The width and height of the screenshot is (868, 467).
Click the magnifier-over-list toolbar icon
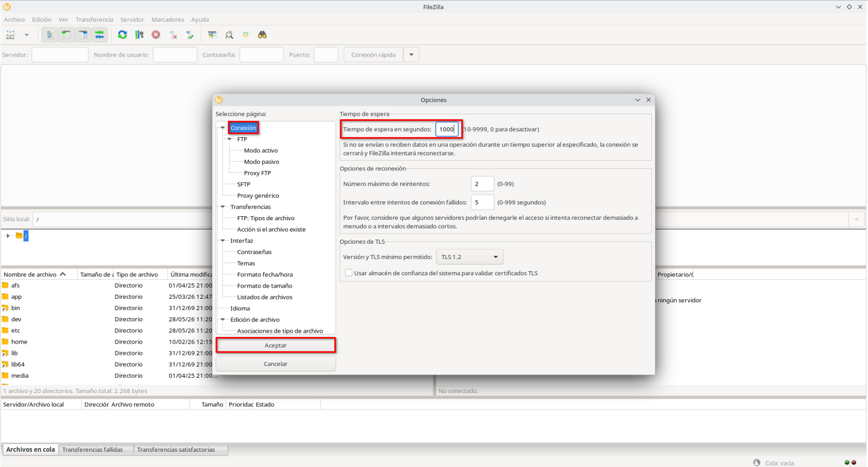tap(229, 35)
